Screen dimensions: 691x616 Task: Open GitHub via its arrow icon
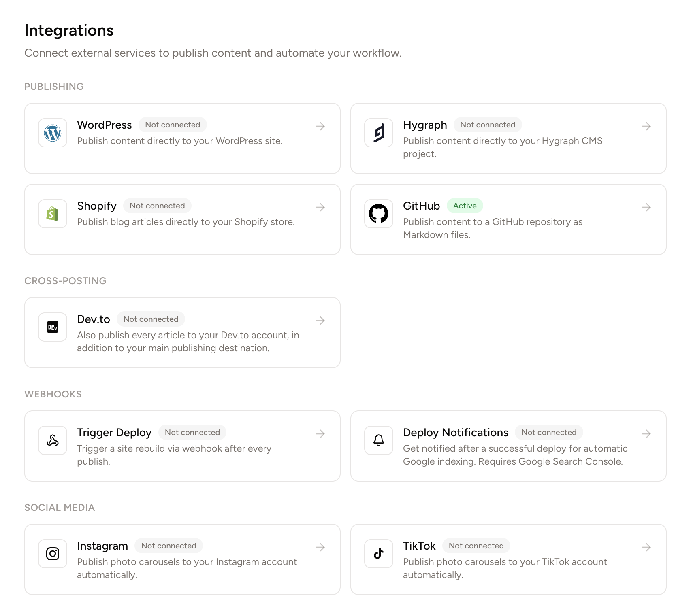646,207
